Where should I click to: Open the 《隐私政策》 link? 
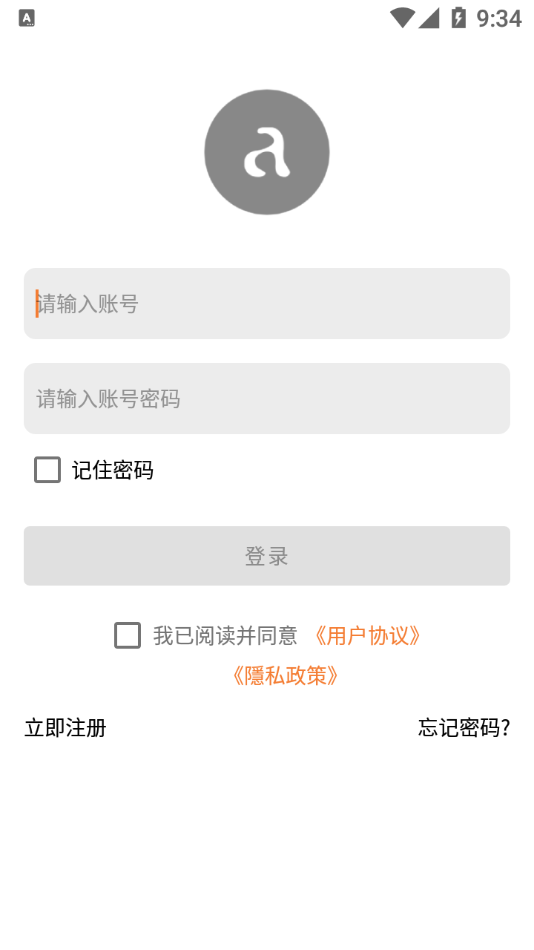point(285,676)
